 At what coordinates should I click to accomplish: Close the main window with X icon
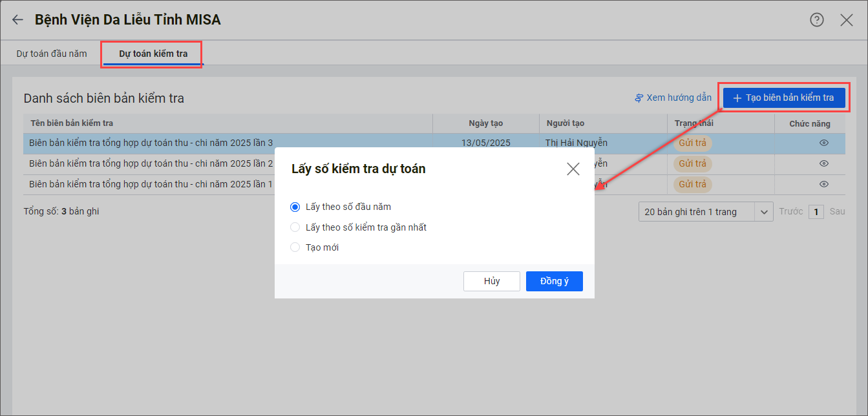coord(847,20)
